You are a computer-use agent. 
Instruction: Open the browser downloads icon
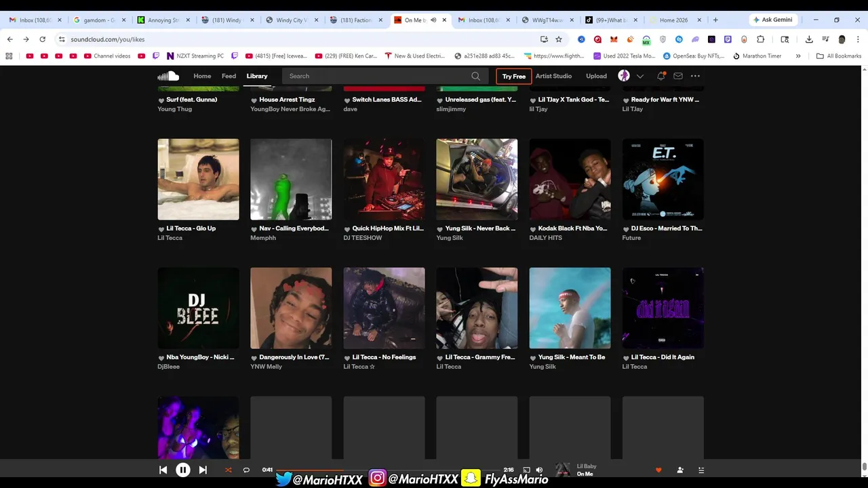point(809,39)
